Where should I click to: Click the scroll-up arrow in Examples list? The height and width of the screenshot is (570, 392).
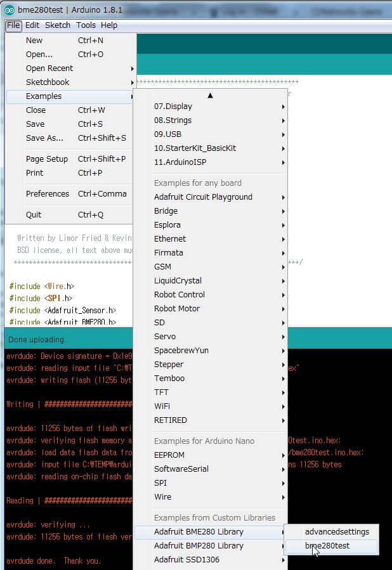(x=210, y=96)
